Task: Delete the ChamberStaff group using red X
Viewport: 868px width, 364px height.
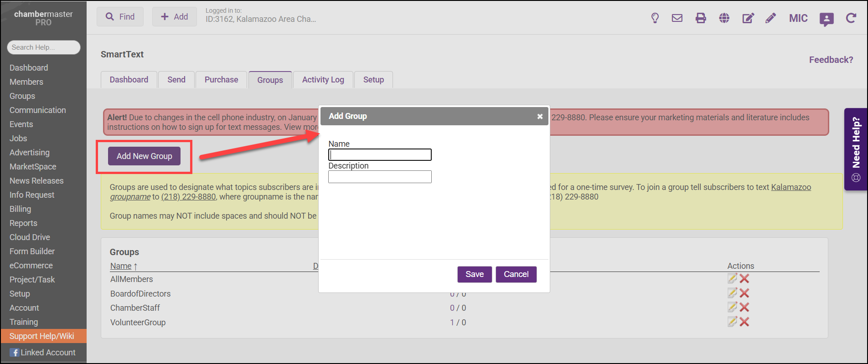Action: [744, 308]
